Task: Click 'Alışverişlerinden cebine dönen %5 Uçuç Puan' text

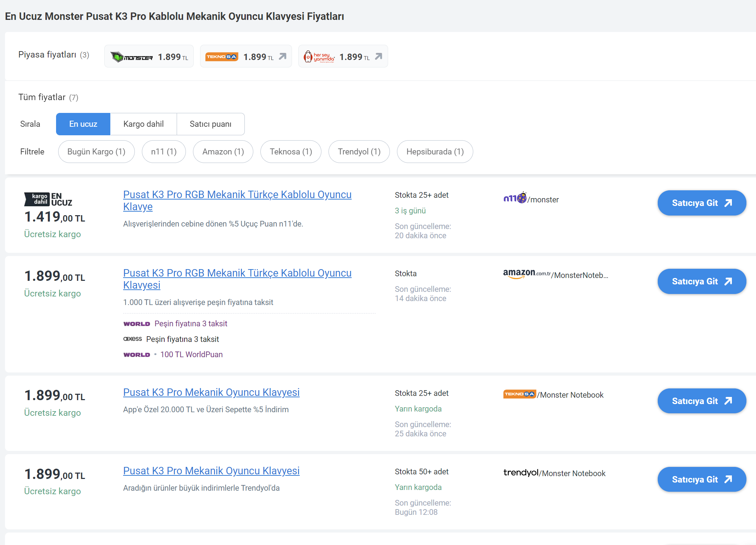Action: click(x=213, y=224)
